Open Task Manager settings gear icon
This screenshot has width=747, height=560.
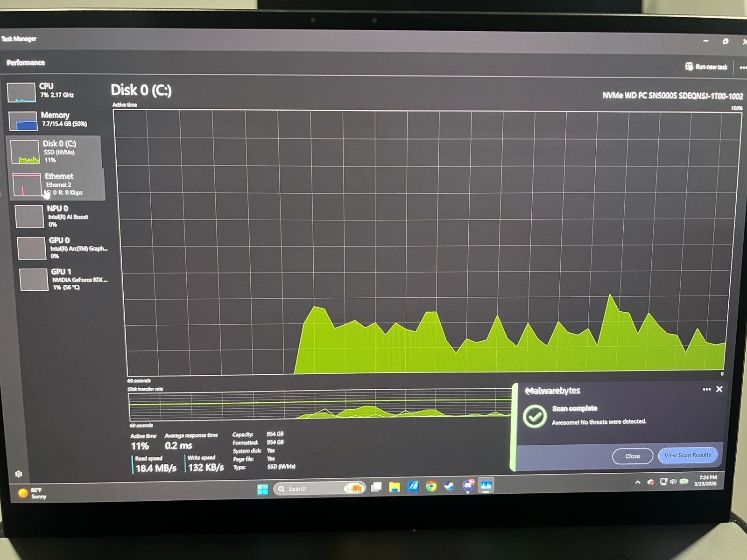(19, 474)
